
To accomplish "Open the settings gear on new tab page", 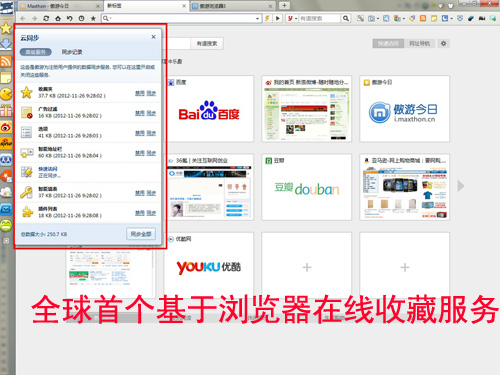I will pyautogui.click(x=443, y=43).
